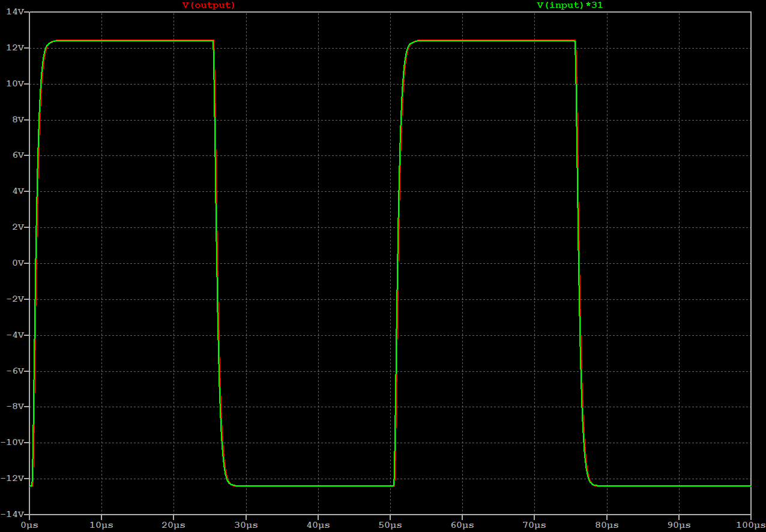The image size is (766, 532).
Task: Click the 10V vertical axis label
Action: coord(14,84)
